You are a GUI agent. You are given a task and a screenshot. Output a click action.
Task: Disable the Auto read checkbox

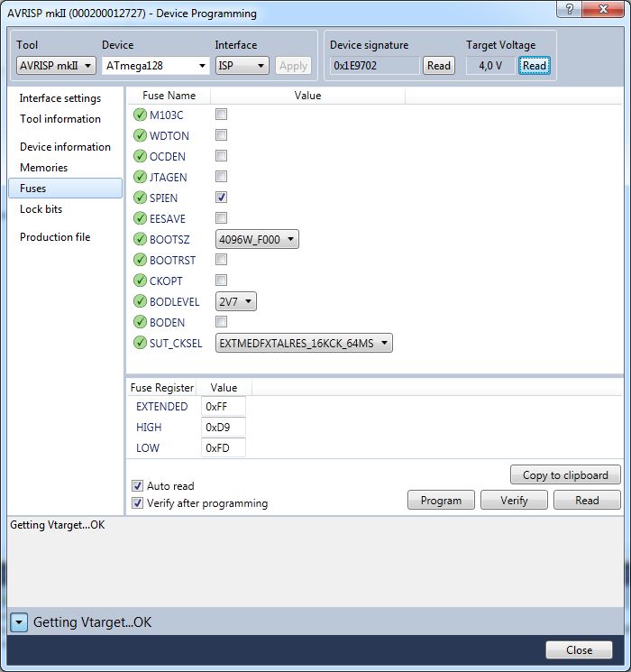tap(137, 485)
